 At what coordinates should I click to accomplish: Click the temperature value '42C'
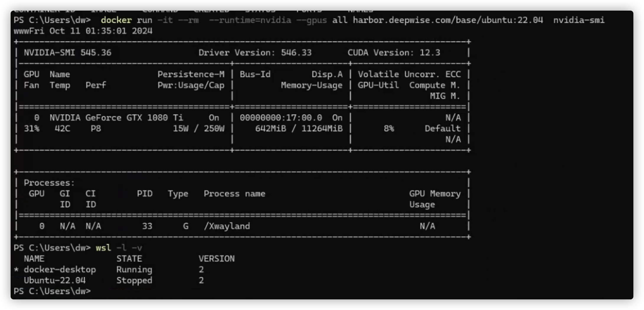(63, 129)
